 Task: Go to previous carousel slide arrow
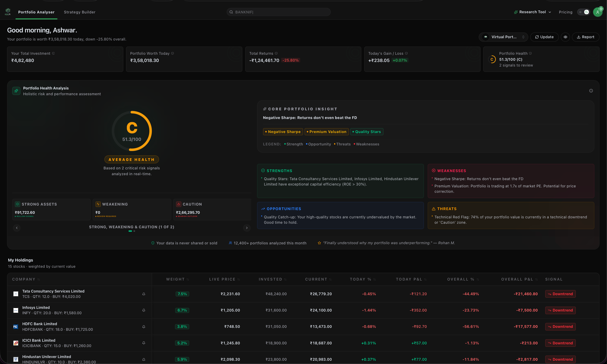[17, 228]
